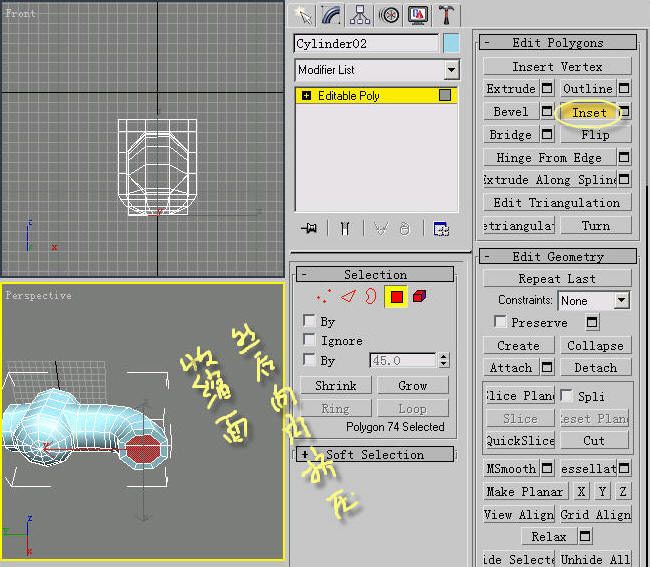Click the Detach button

596,367
